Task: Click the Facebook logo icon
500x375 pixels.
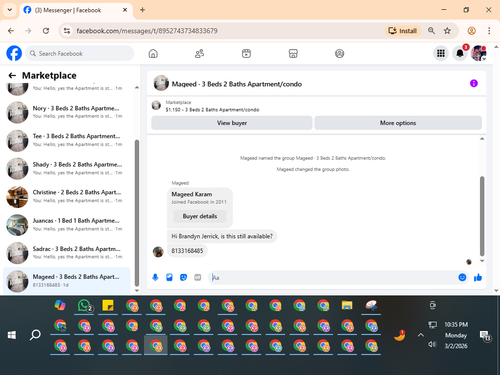Action: click(x=14, y=53)
